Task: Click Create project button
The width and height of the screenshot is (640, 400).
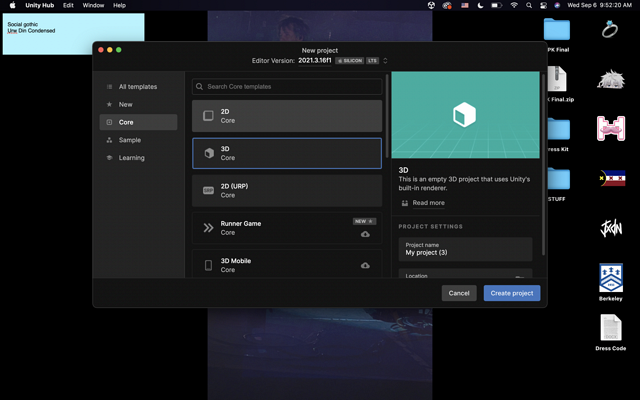Action: [x=512, y=293]
